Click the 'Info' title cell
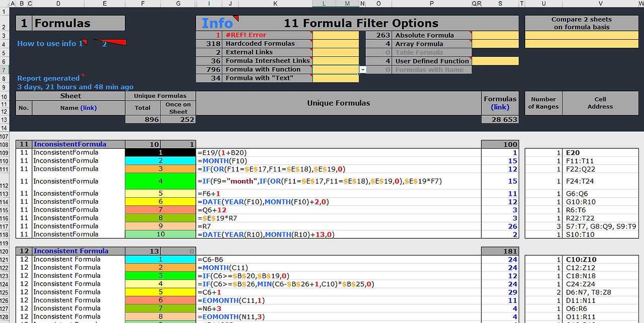The image size is (644, 323). [x=217, y=23]
